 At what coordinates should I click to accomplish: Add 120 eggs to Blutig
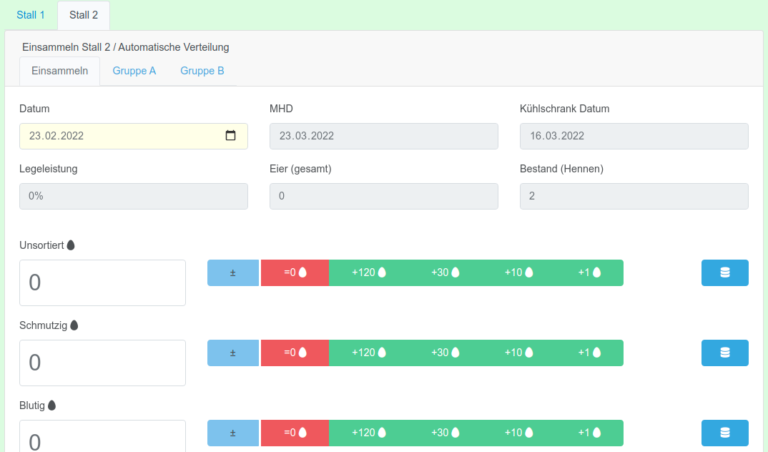click(x=369, y=433)
